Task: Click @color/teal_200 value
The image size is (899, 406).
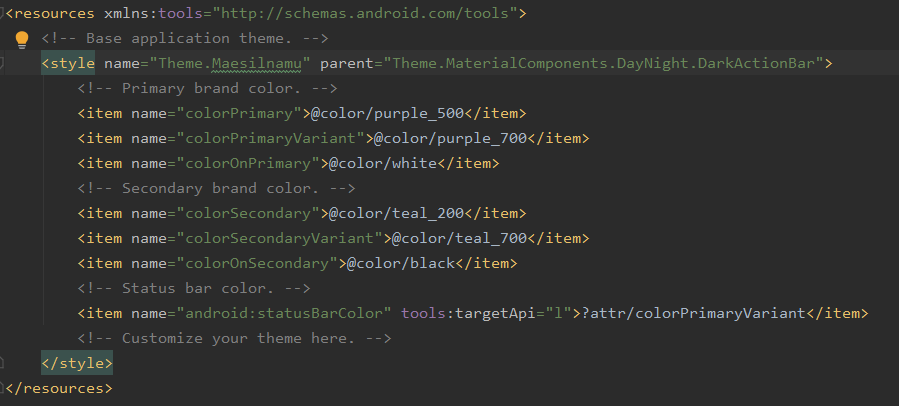Action: (396, 213)
